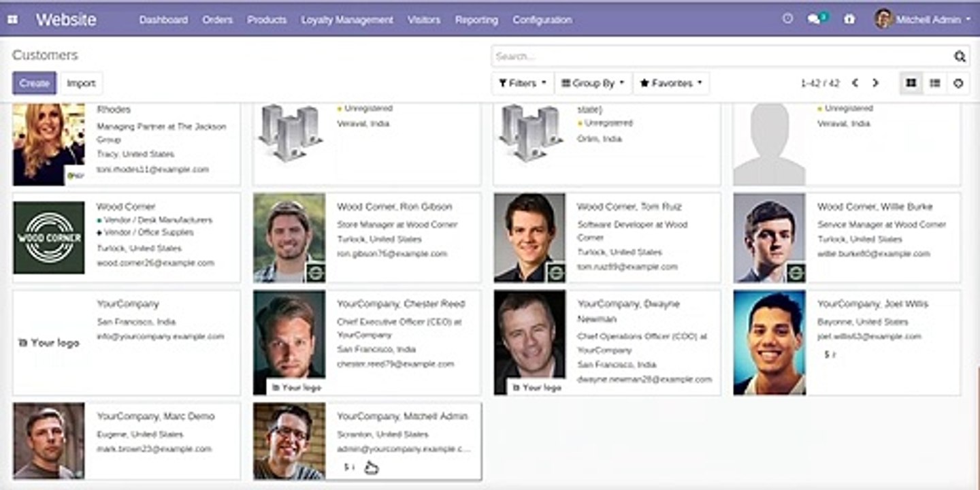Expand the Group By dropdown
980x490 pixels.
(593, 83)
